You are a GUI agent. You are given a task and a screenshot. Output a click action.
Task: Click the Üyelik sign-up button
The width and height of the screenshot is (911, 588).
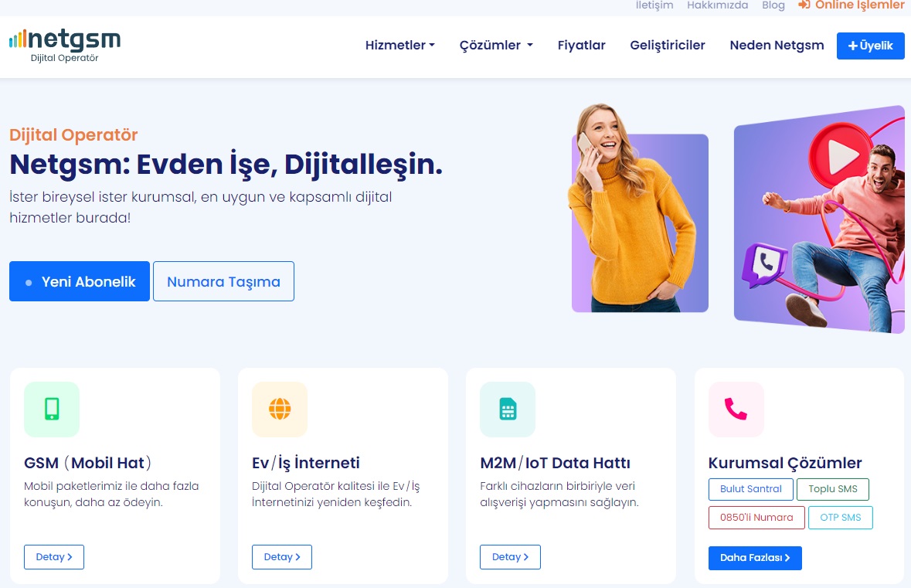(870, 46)
